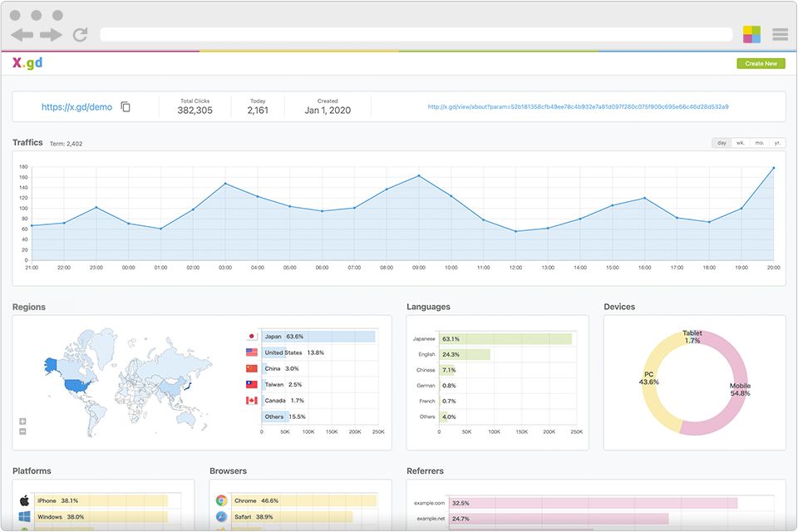The width and height of the screenshot is (798, 532).
Task: Switch traffic view to weekly
Action: (x=739, y=142)
